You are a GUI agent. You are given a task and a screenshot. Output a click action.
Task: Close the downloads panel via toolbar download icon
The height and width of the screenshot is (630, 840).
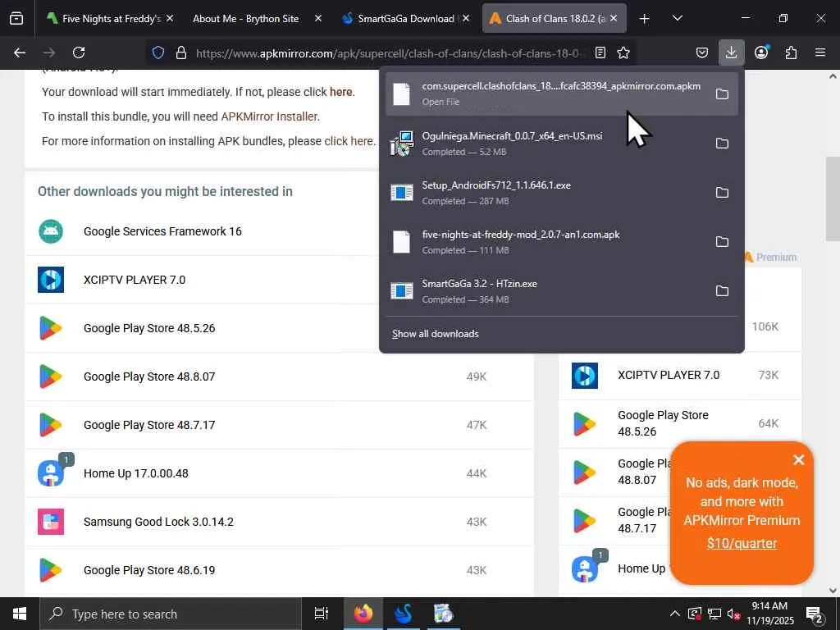tap(731, 52)
